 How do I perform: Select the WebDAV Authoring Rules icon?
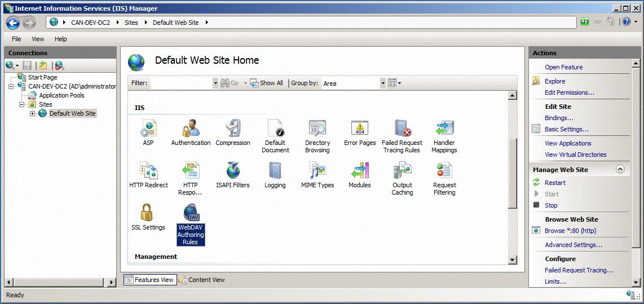[191, 224]
